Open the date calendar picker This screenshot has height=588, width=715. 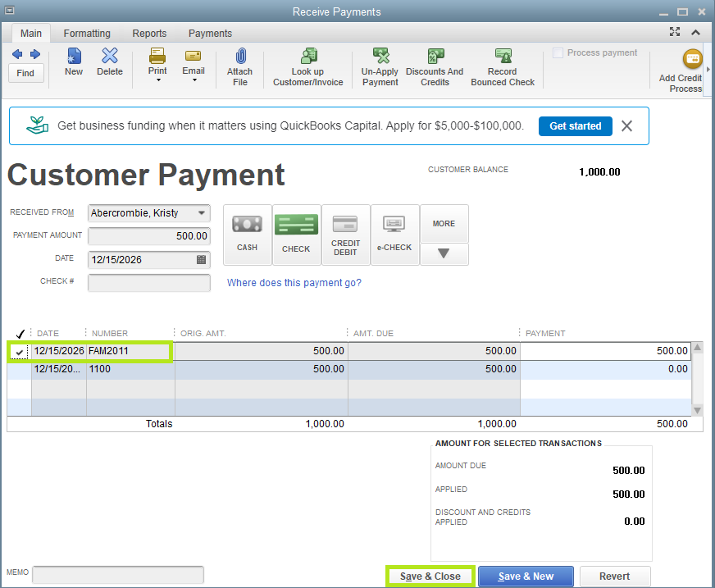point(202,259)
